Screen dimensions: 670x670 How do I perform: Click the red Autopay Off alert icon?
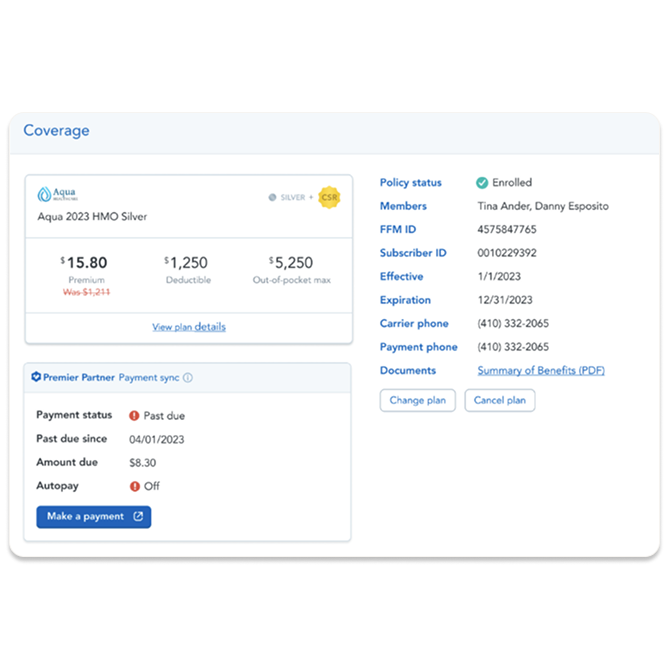(135, 486)
